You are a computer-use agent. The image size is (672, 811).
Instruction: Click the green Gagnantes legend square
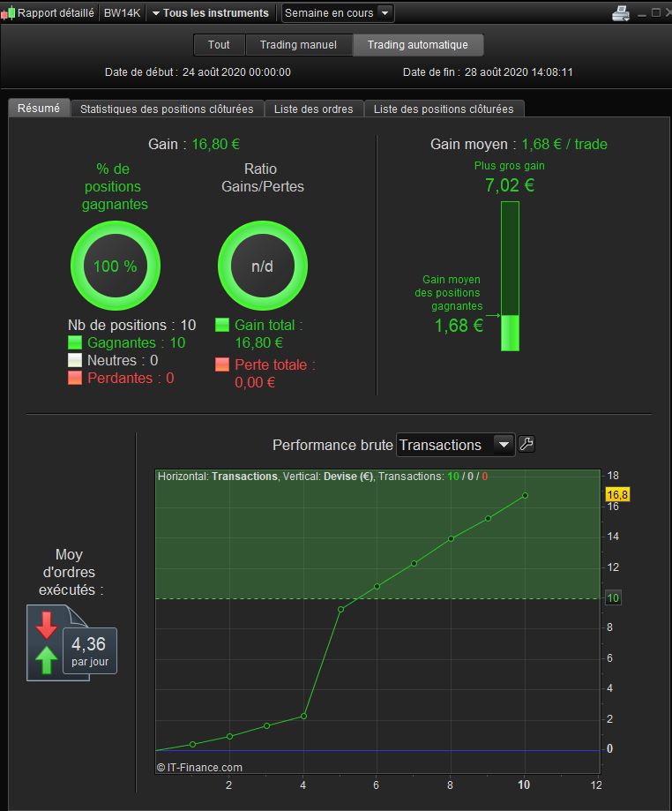click(x=75, y=342)
